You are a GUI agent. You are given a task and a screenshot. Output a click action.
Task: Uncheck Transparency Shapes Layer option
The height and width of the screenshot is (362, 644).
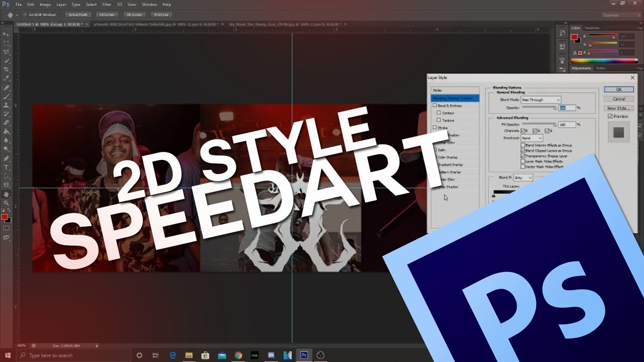[523, 156]
